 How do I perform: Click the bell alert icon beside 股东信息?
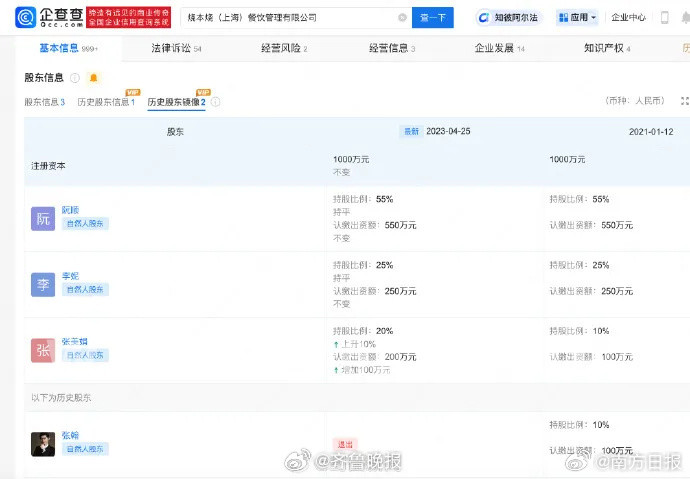tap(94, 78)
